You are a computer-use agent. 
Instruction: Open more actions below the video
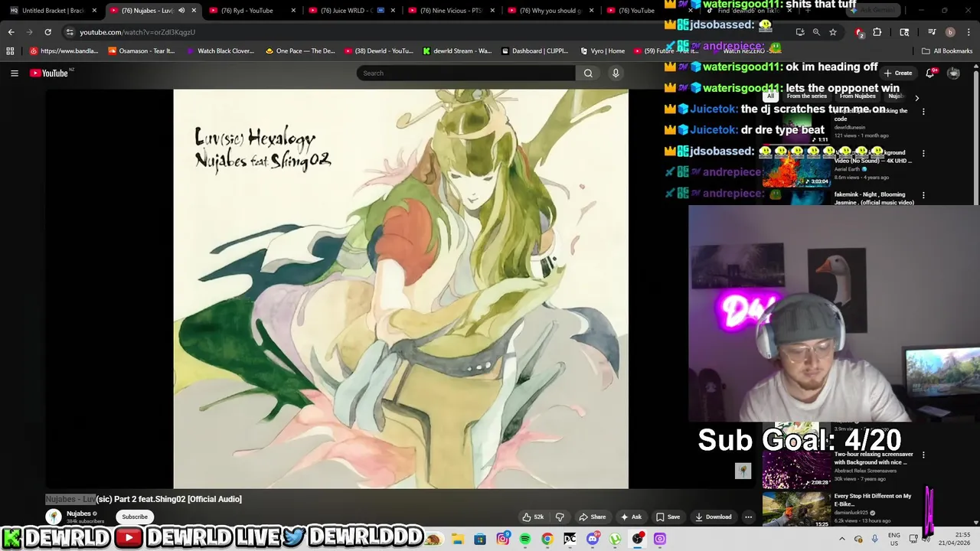(748, 517)
